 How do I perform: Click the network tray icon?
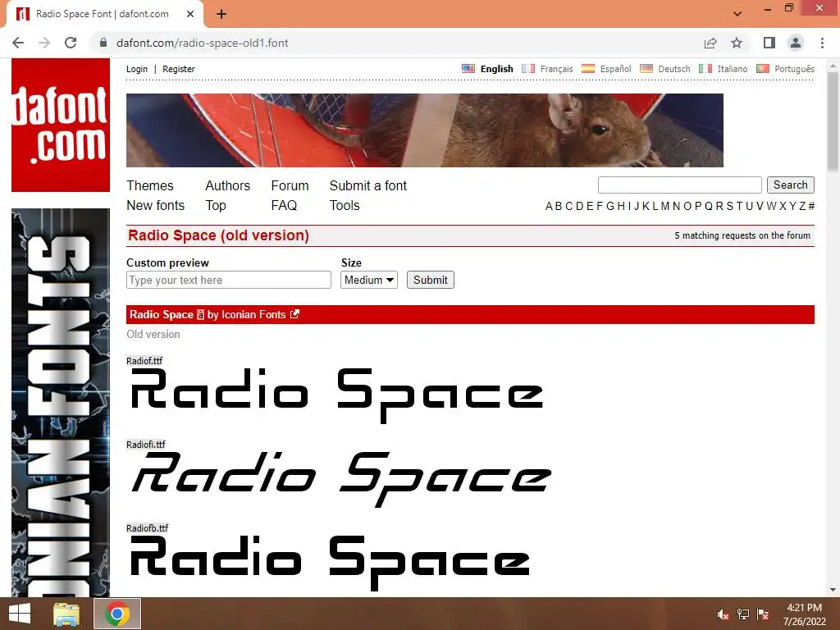[743, 614]
